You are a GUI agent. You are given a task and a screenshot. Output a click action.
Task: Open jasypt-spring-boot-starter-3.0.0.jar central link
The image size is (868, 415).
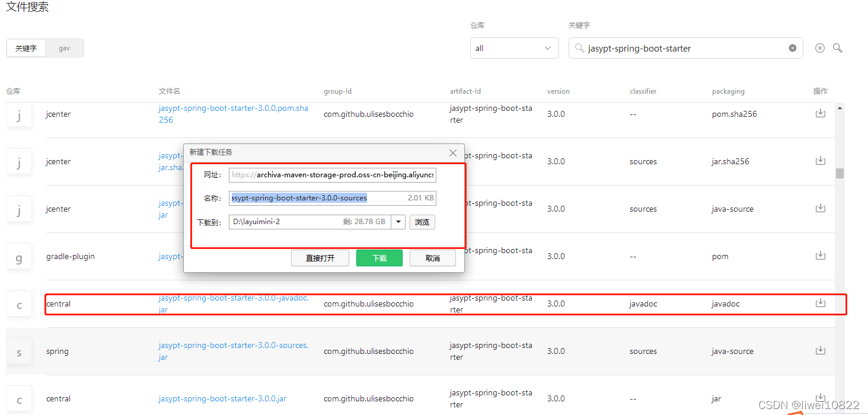tap(222, 398)
